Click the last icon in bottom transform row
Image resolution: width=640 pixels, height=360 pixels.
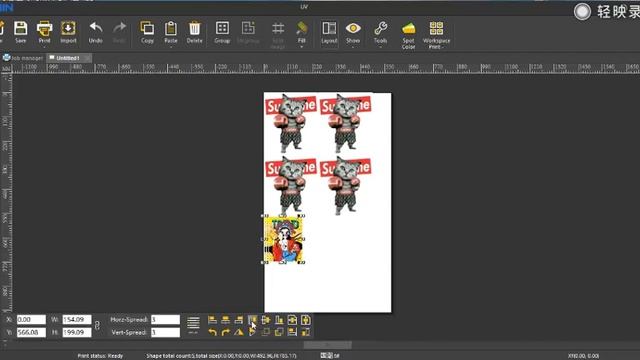click(306, 332)
